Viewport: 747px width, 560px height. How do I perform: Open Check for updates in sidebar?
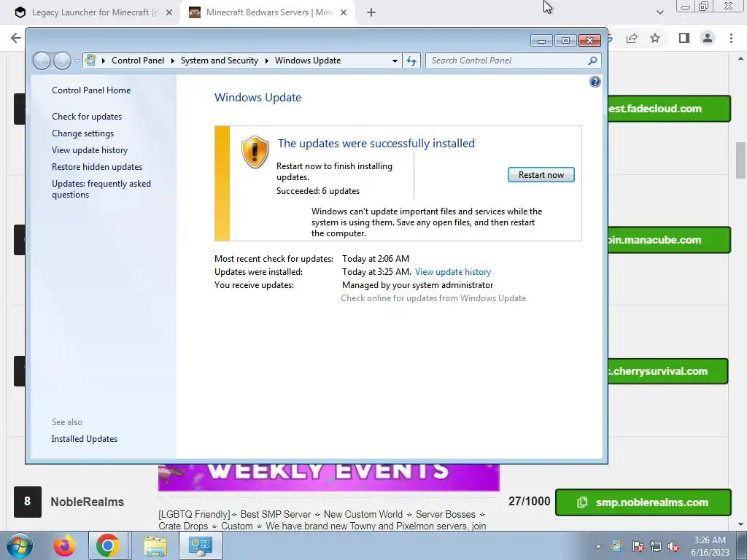point(87,117)
